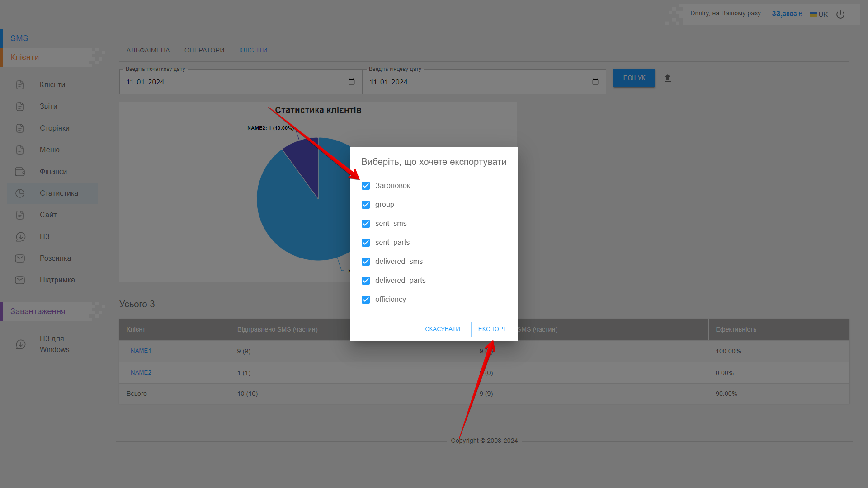Open the UK language selector
The width and height of the screenshot is (868, 488).
click(819, 14)
